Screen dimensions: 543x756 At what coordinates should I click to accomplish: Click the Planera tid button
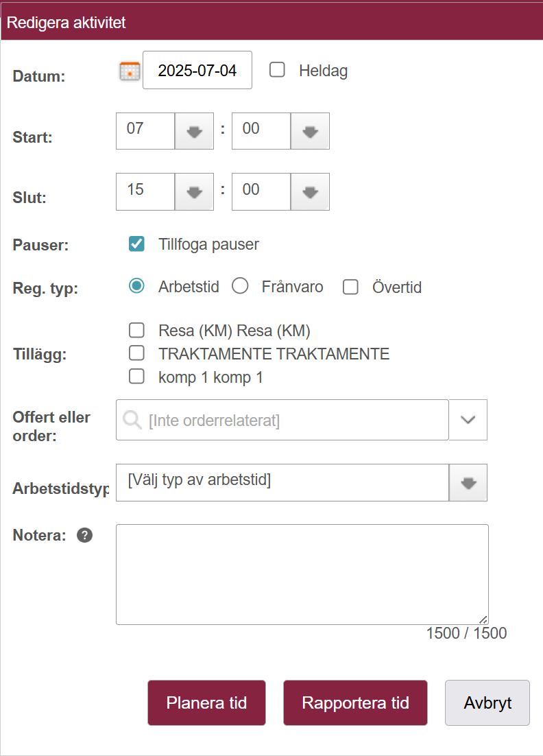coord(206,703)
